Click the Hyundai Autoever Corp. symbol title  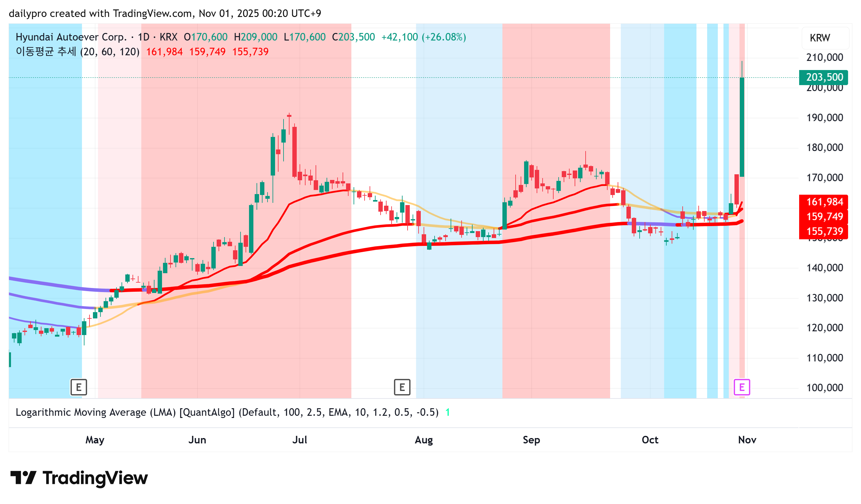pyautogui.click(x=71, y=37)
